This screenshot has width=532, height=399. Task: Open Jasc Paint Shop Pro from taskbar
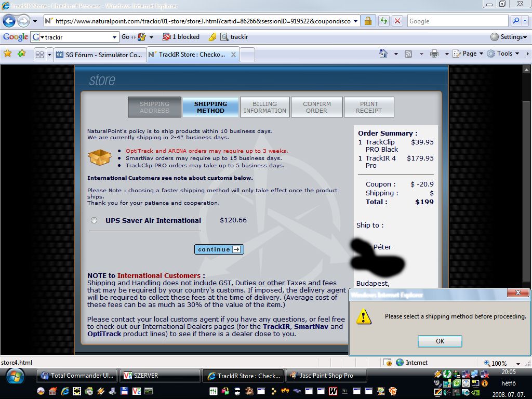[x=326, y=376]
